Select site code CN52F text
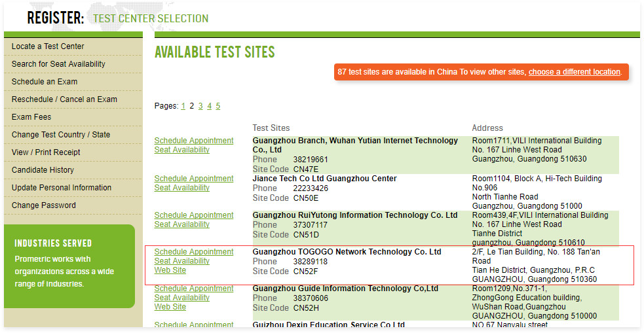644x333 pixels. click(305, 271)
